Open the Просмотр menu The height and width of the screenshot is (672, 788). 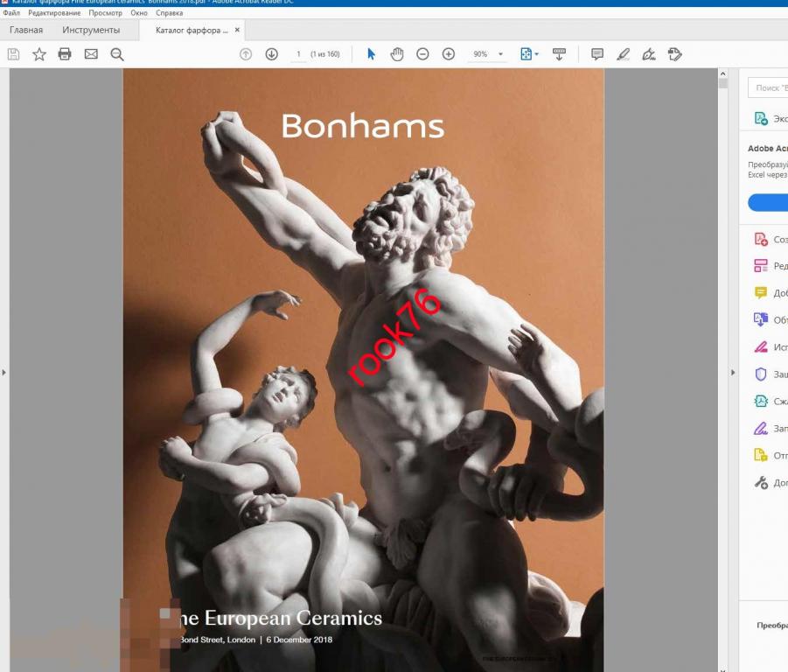pyautogui.click(x=106, y=13)
